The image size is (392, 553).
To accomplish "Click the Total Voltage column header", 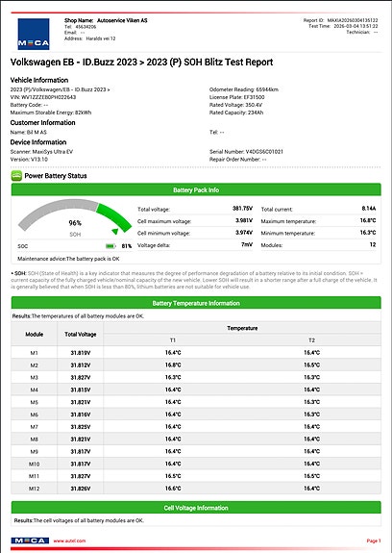I will click(x=81, y=334).
